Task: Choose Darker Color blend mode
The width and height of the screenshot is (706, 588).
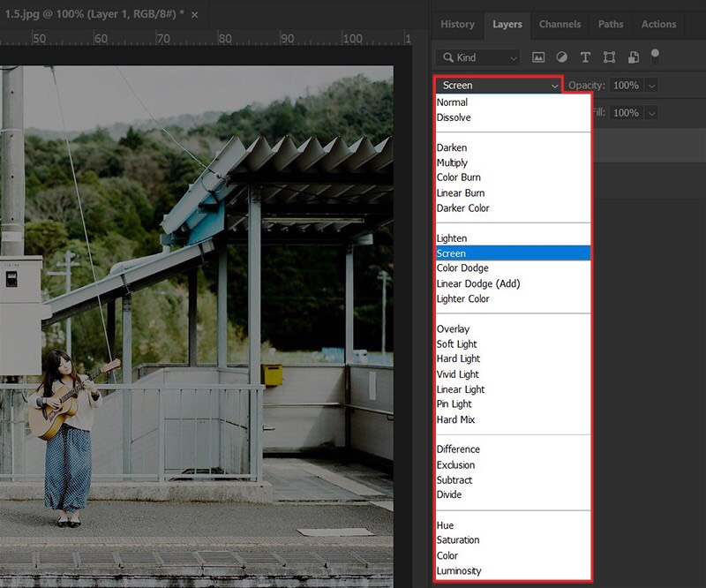Action: coord(514,208)
